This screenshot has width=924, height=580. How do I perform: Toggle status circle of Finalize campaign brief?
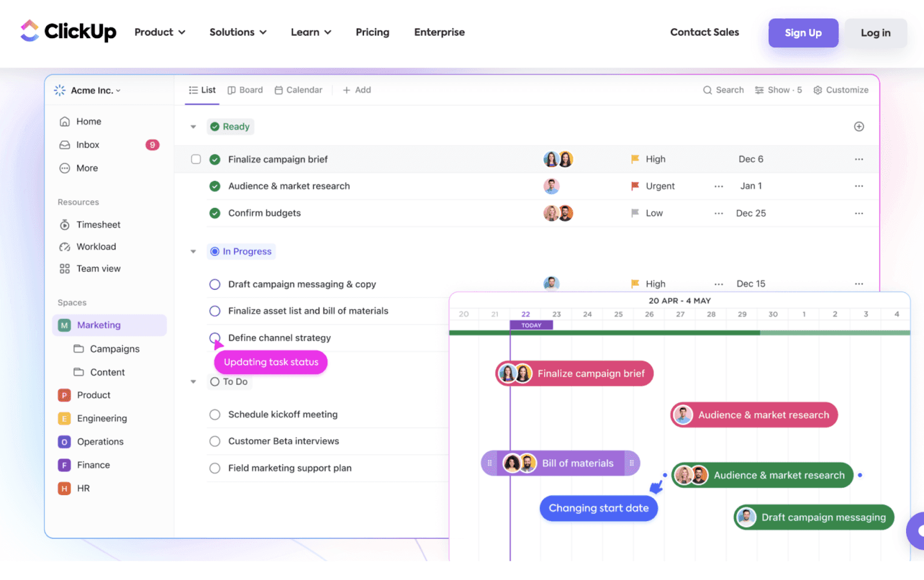coord(215,159)
